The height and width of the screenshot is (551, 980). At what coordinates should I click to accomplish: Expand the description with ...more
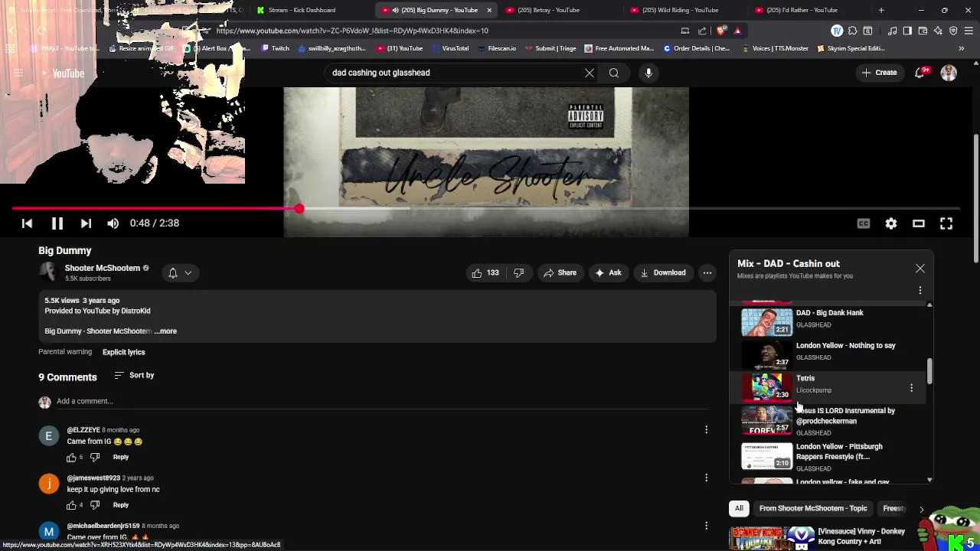(x=165, y=331)
